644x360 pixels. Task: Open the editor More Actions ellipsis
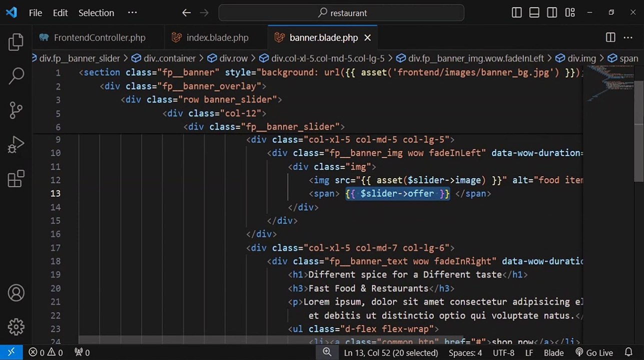click(x=628, y=37)
